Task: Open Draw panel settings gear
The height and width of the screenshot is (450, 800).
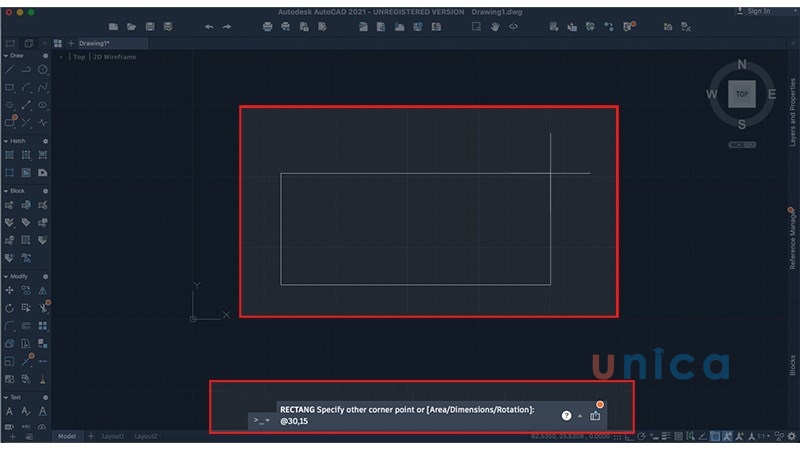Action: [x=45, y=56]
